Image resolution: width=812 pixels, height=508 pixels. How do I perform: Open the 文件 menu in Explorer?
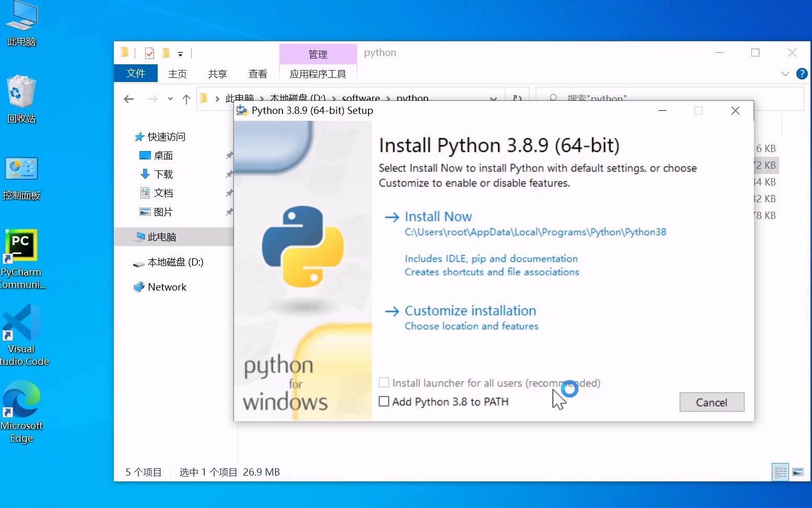(135, 73)
